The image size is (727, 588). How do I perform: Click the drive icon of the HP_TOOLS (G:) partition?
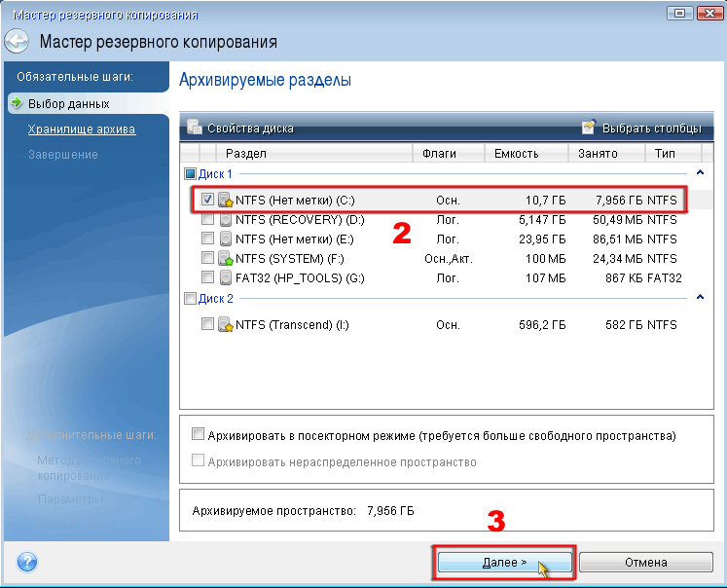tap(226, 277)
